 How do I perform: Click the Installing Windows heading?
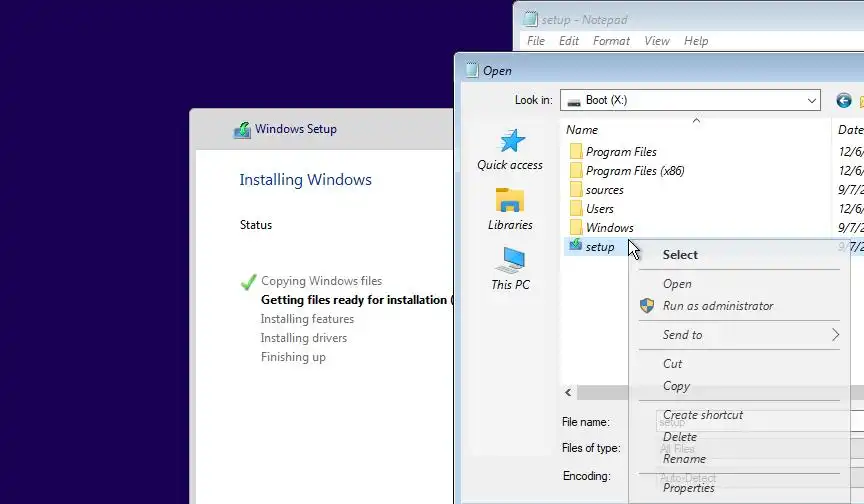[x=305, y=180]
